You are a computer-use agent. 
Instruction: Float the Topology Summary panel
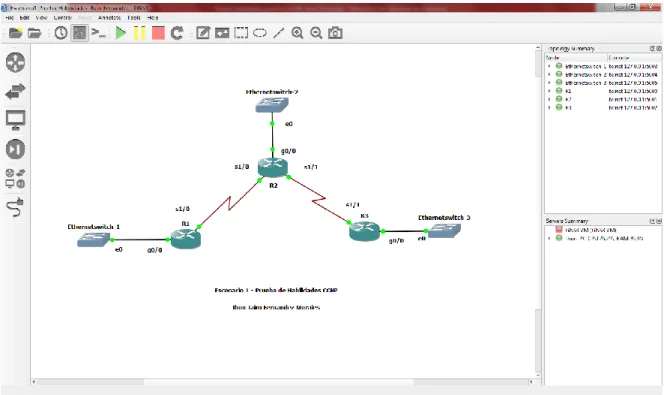653,48
